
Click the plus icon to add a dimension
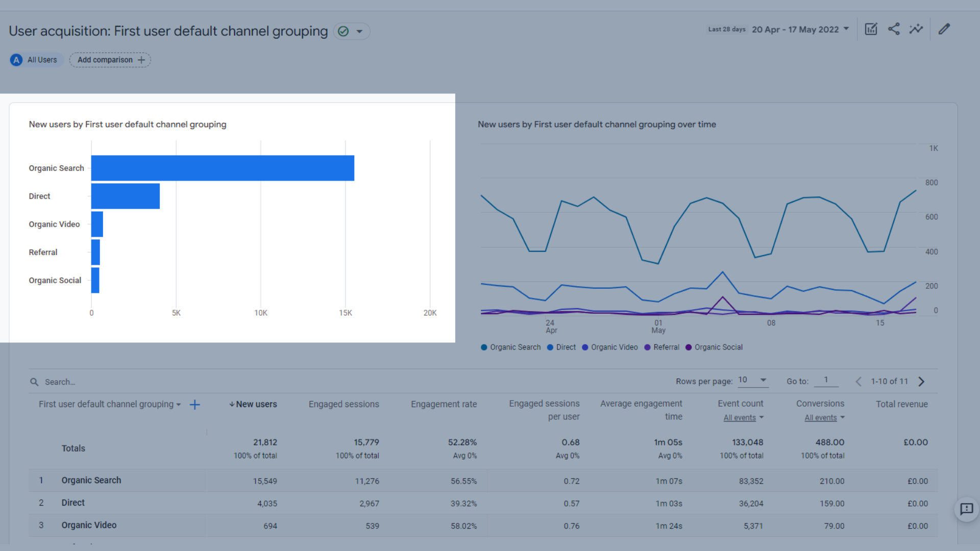(x=194, y=405)
